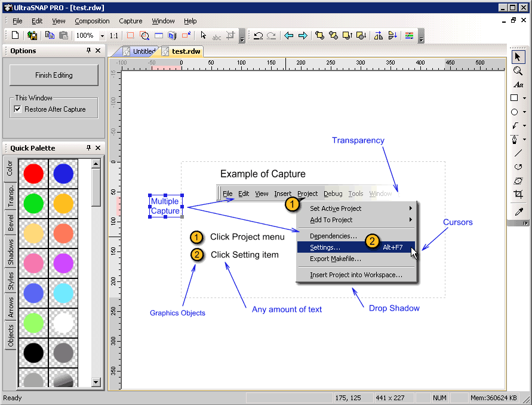Click the redo arrow icon
This screenshot has height=405, width=532.
point(271,35)
